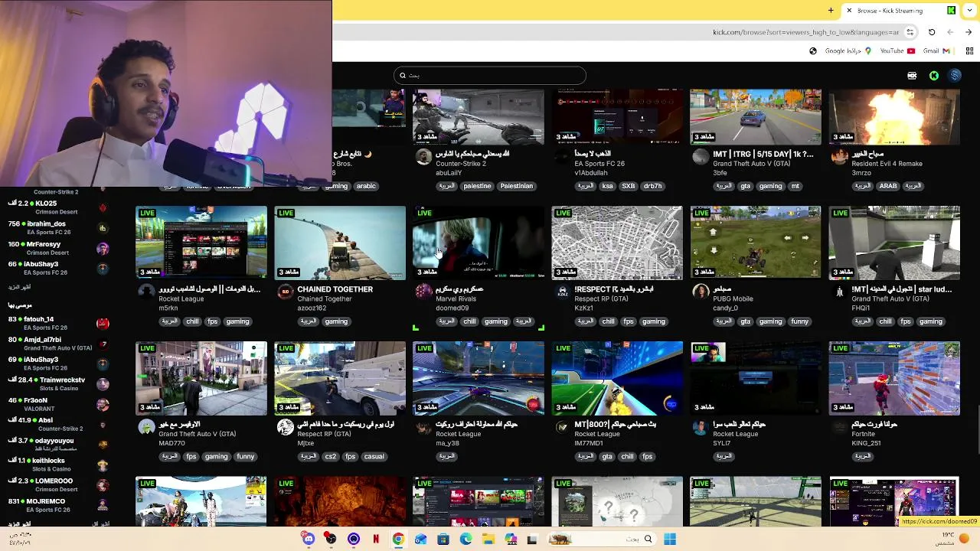Open Netflix from the taskbar
The width and height of the screenshot is (980, 551).
(x=376, y=540)
